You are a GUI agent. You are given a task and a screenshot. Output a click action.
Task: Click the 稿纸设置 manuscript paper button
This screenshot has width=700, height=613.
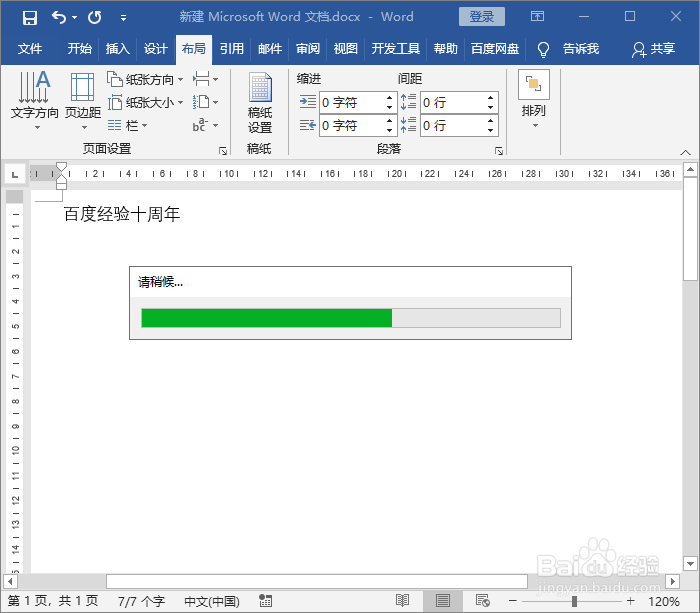click(x=260, y=103)
